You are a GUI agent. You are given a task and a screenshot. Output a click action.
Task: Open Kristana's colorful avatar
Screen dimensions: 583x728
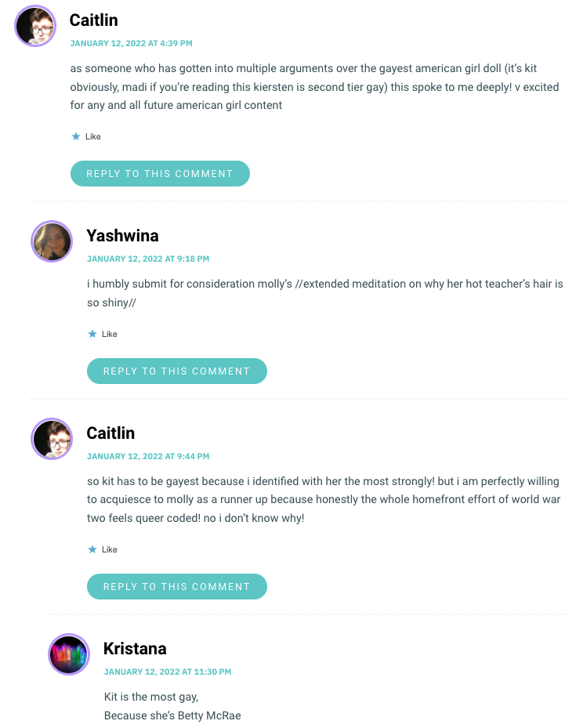(69, 654)
